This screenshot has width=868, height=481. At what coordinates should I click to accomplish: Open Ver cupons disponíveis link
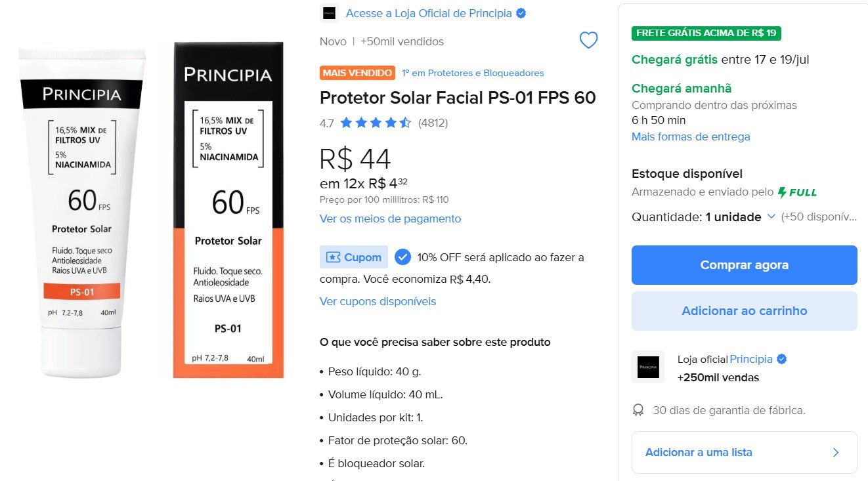point(378,301)
